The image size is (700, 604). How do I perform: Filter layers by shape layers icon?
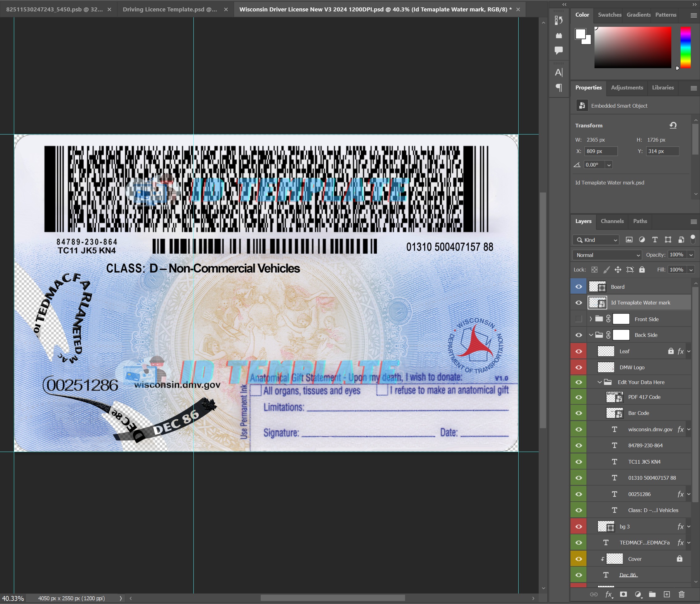point(668,239)
